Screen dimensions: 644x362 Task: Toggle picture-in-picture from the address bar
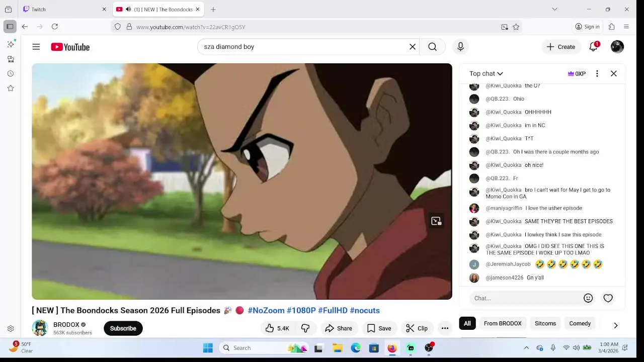pos(505,27)
